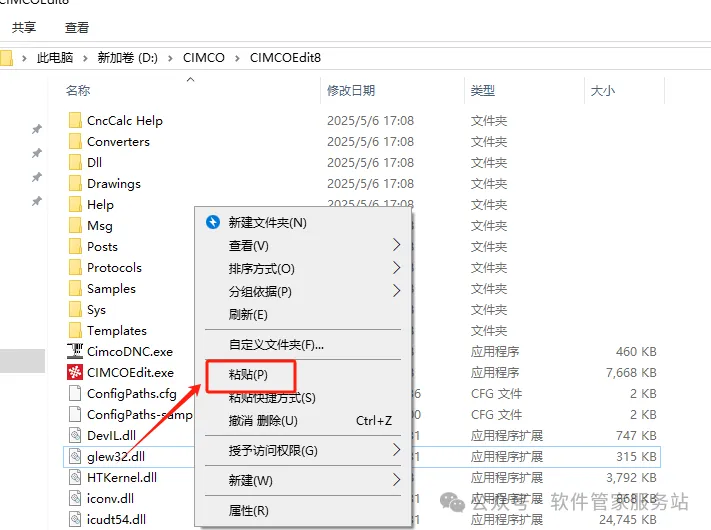Click the 7,668 KB size cell

[x=631, y=373]
